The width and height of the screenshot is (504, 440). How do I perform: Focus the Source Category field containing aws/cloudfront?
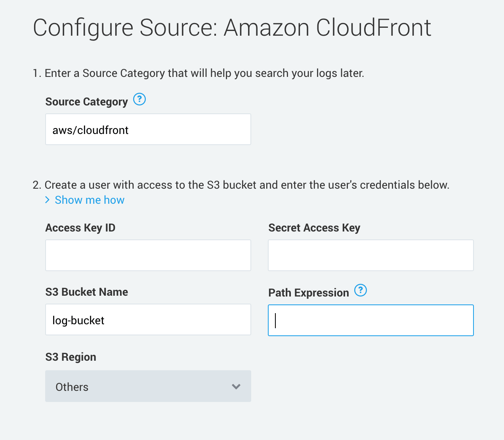pyautogui.click(x=148, y=130)
